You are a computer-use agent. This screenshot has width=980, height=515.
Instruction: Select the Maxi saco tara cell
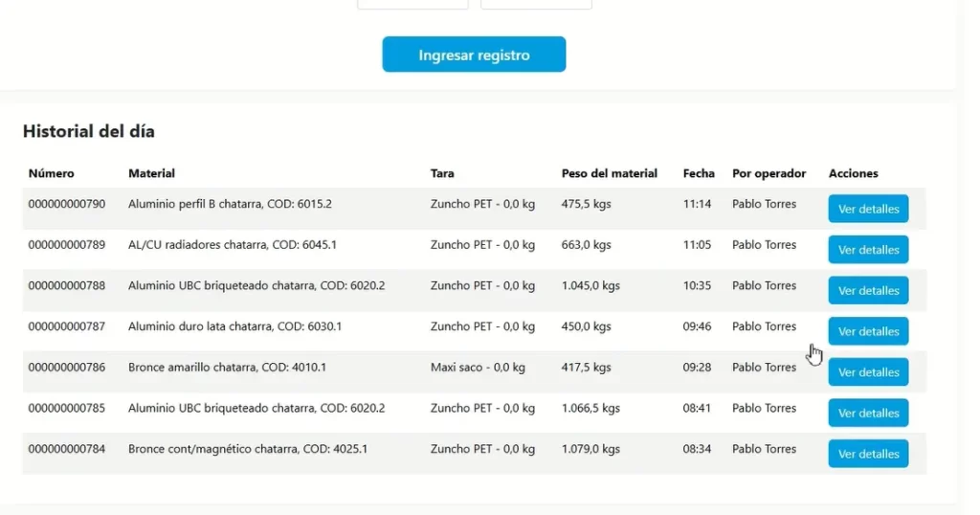coord(478,368)
